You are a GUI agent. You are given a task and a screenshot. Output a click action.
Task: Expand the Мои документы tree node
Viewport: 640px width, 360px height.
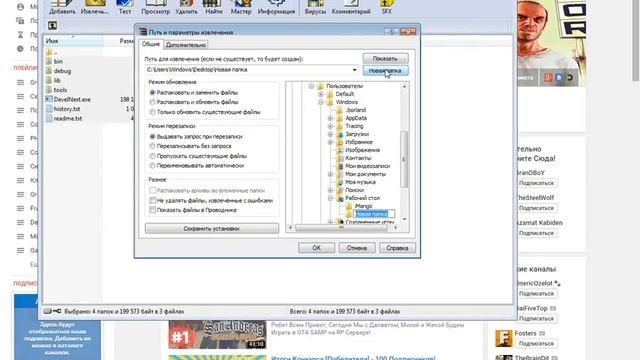pyautogui.click(x=331, y=174)
